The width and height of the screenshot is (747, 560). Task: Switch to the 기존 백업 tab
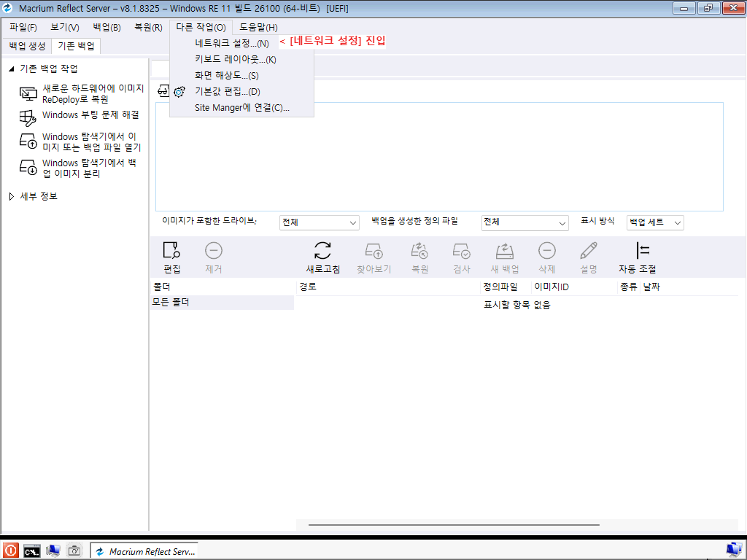pyautogui.click(x=76, y=46)
